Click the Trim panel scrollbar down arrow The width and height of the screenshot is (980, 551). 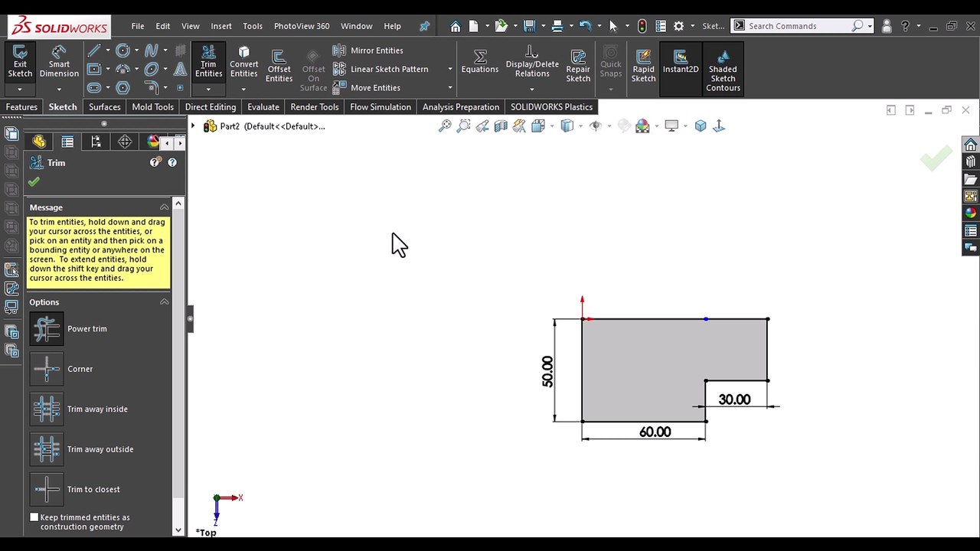coord(178,530)
